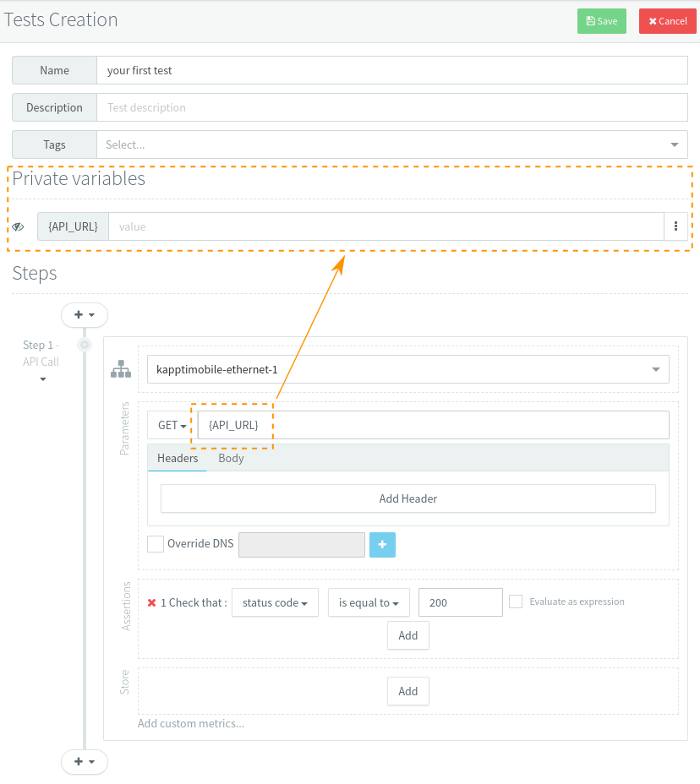Switch to the Body tab
The width and height of the screenshot is (700, 784).
(x=231, y=458)
